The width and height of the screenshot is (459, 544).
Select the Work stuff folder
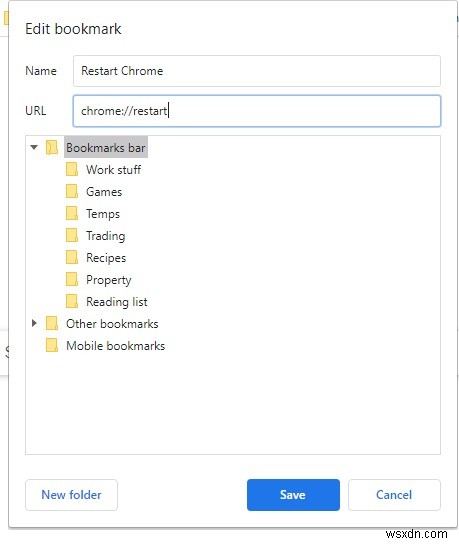[x=113, y=170]
